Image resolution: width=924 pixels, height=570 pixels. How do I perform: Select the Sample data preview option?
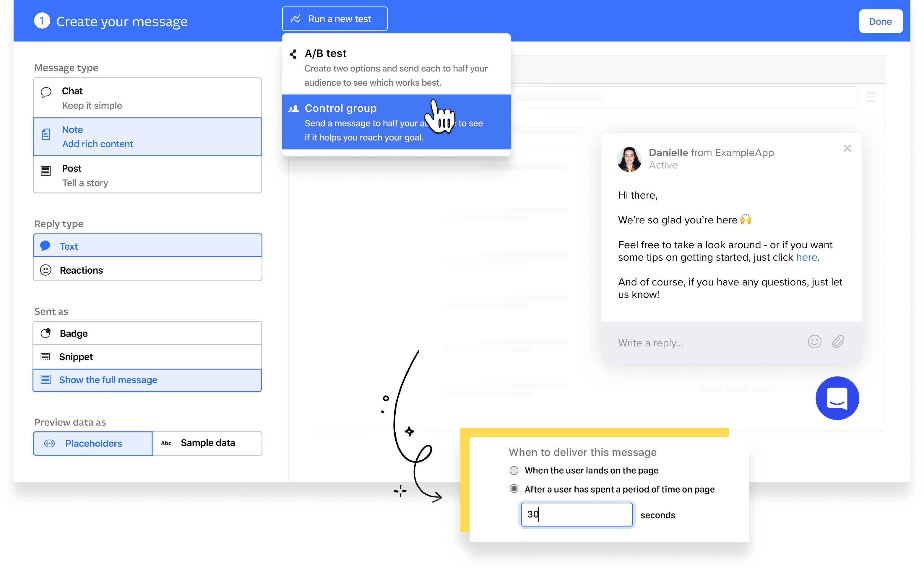pyautogui.click(x=207, y=443)
